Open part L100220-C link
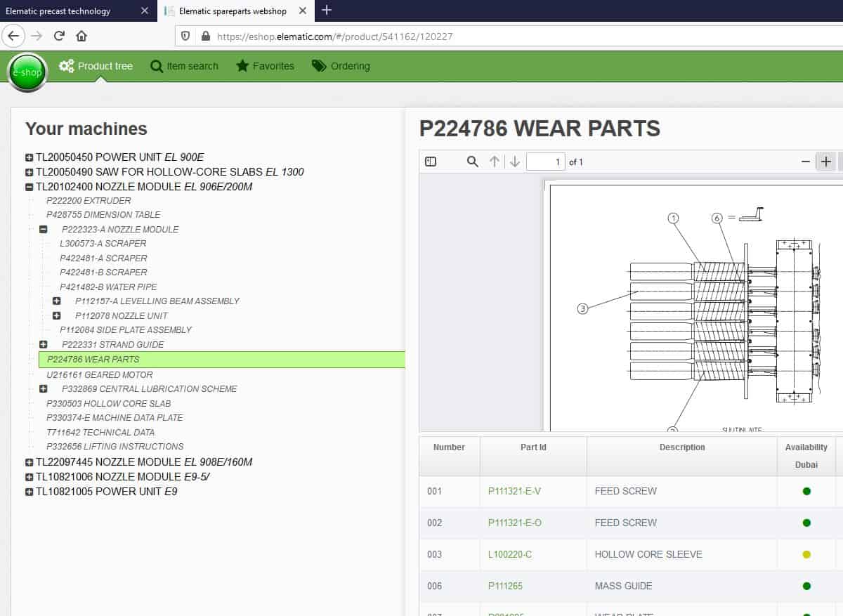The width and height of the screenshot is (843, 616). pyautogui.click(x=510, y=554)
